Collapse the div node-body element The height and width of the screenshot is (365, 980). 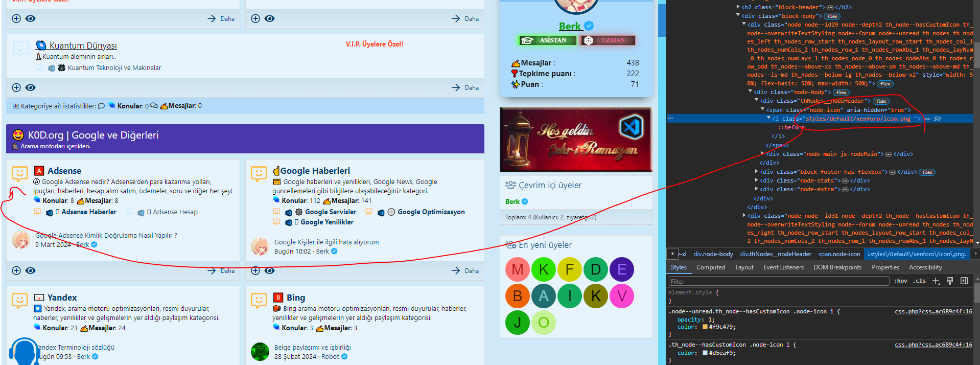point(750,92)
